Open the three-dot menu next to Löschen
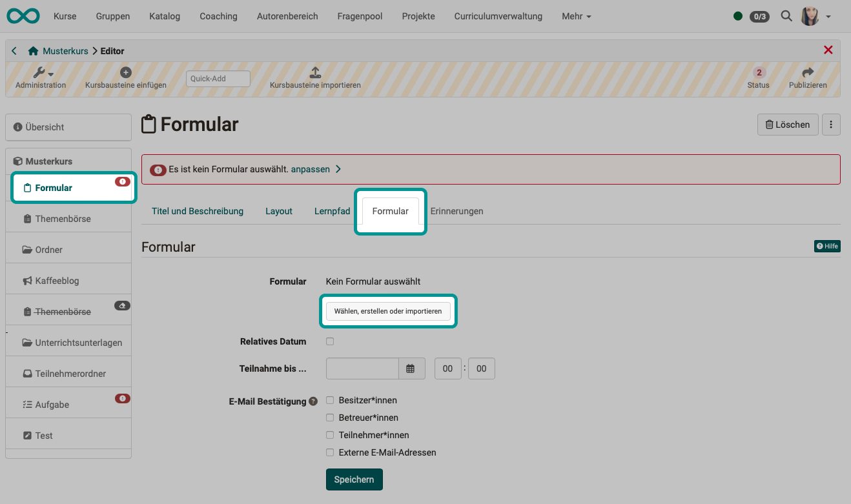 tap(831, 124)
